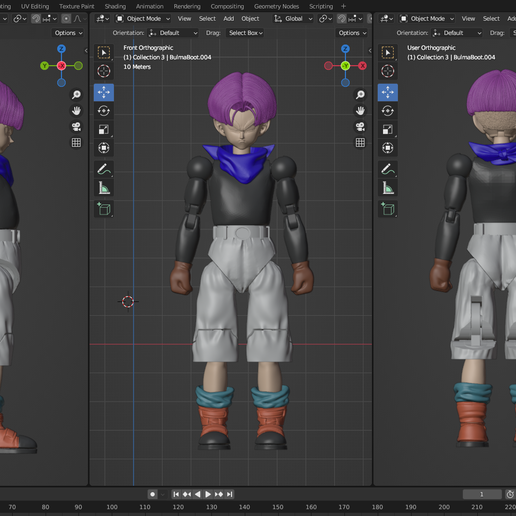The image size is (516, 516).
Task: Open editor type dropdown in Front Orthographic header
Action: tap(103, 19)
